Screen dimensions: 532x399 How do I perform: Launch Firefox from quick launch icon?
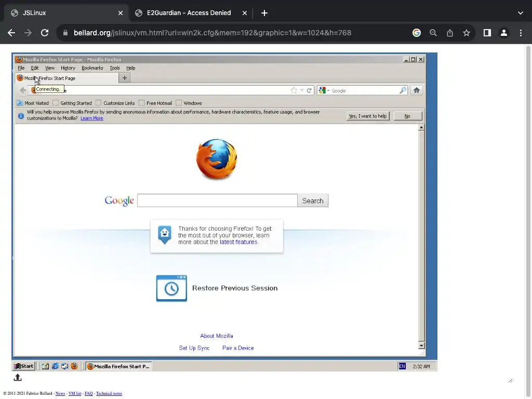tap(74, 366)
